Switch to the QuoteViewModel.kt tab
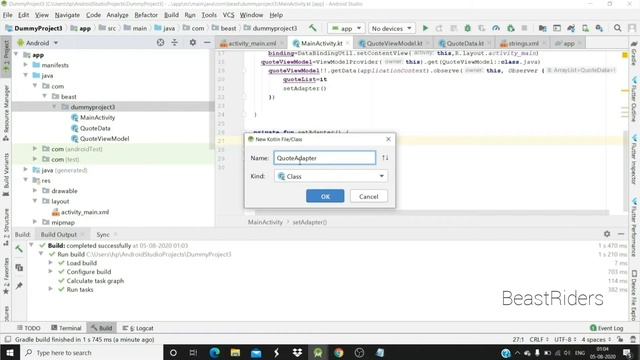 394,43
